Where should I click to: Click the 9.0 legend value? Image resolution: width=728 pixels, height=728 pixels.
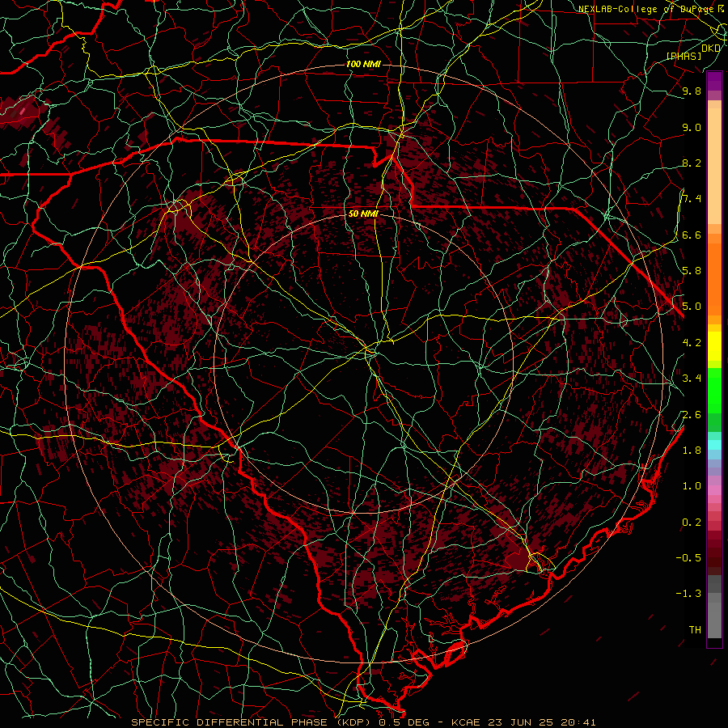tap(692, 127)
